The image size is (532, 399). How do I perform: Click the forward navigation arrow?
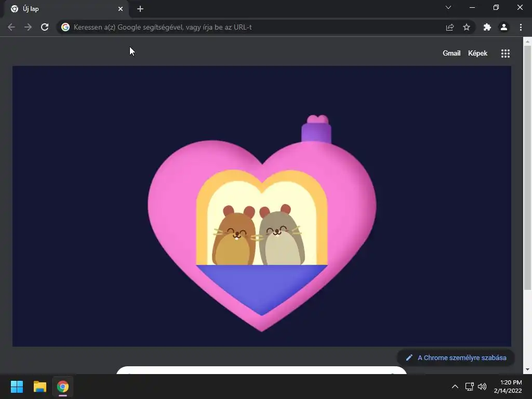[x=28, y=27]
